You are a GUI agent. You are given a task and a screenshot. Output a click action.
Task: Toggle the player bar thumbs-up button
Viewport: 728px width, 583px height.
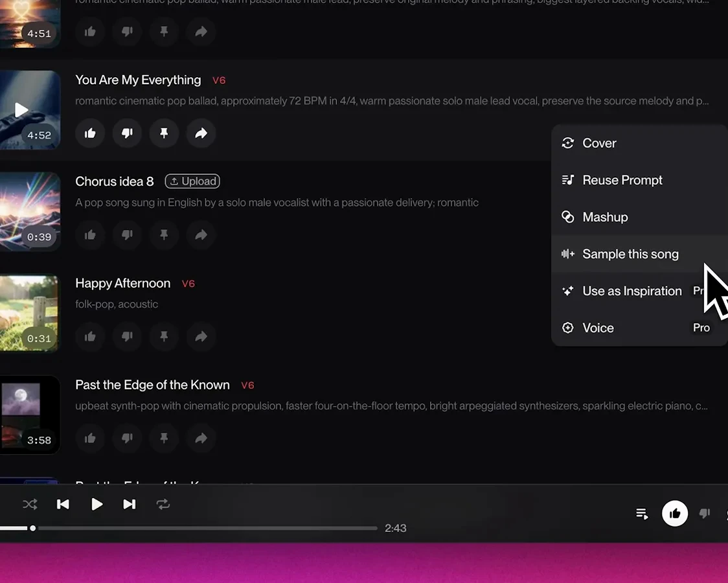pos(675,514)
